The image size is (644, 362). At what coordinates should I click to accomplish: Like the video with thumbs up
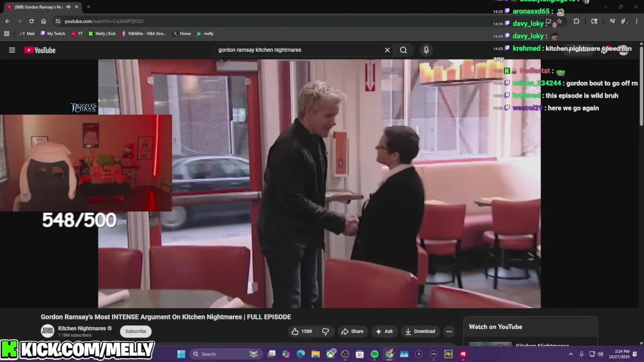coord(302,331)
